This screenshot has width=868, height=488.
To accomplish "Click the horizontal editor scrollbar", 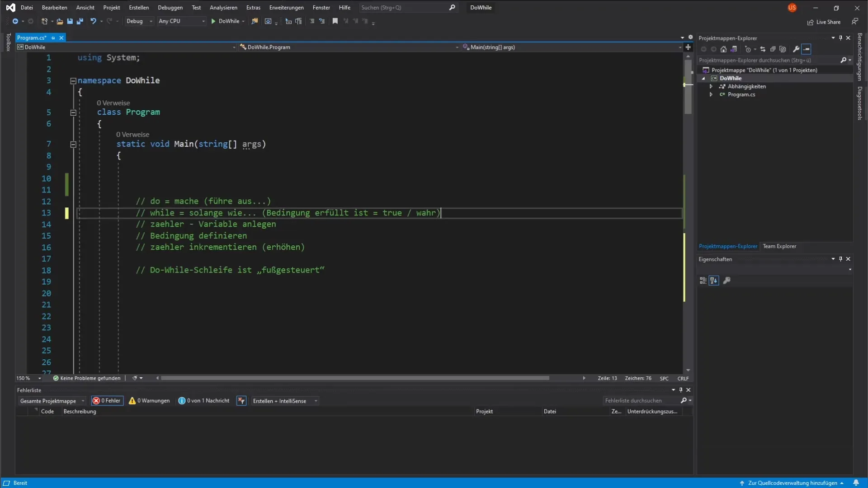I will click(x=355, y=378).
